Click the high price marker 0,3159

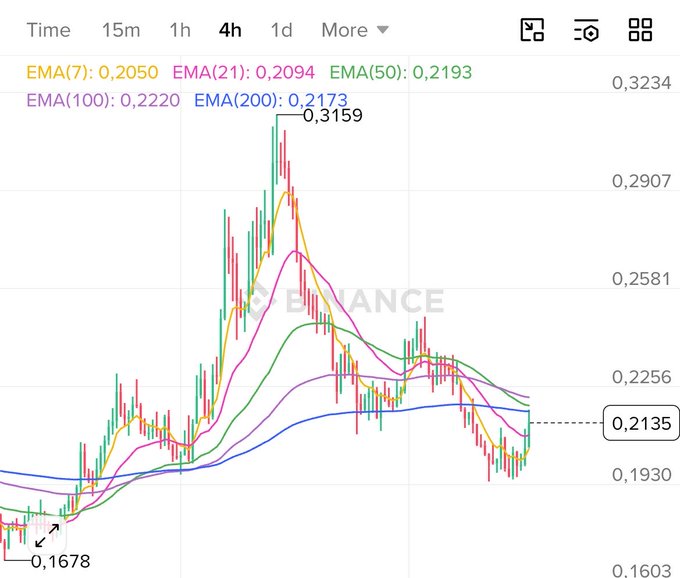333,116
